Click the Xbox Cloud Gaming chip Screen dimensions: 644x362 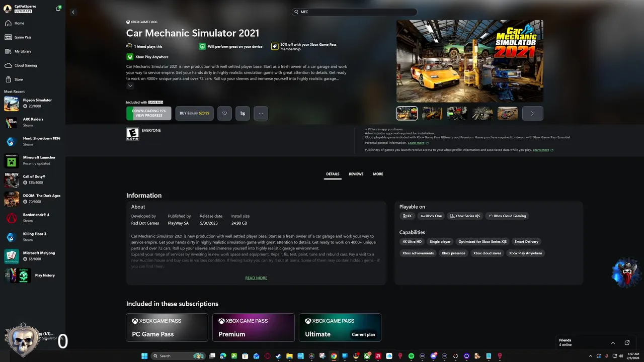(x=507, y=216)
